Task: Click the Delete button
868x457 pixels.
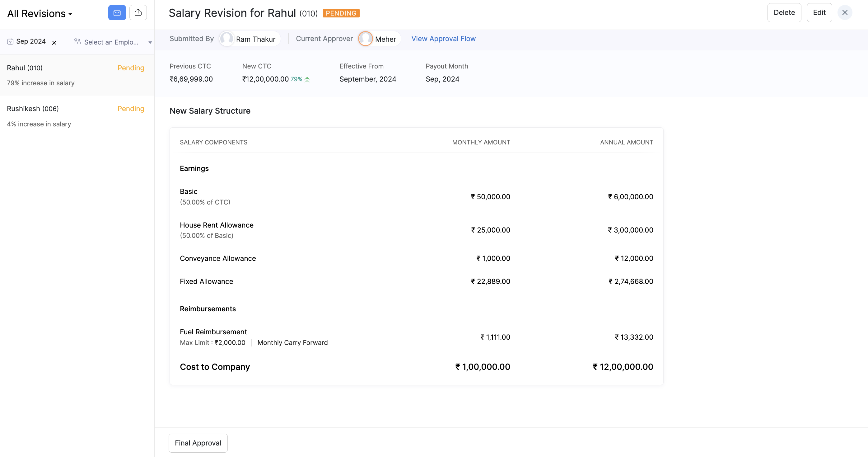Action: click(784, 13)
